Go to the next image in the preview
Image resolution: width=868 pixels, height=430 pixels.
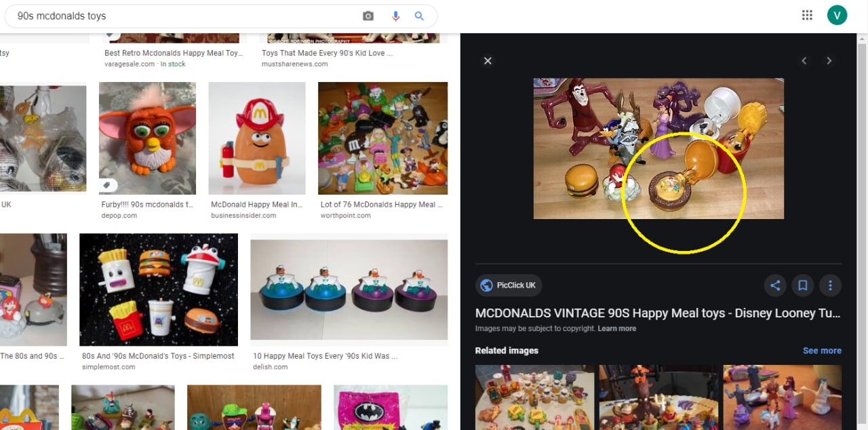tap(829, 61)
